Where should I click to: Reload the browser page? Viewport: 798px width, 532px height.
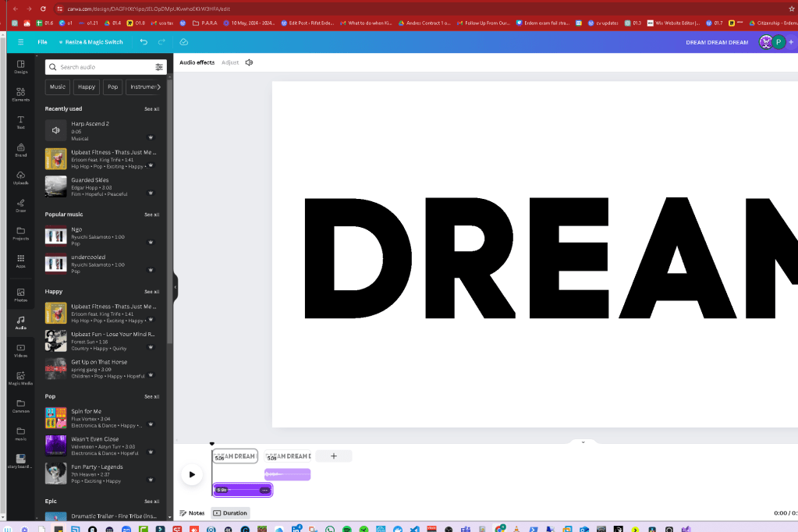(43, 9)
